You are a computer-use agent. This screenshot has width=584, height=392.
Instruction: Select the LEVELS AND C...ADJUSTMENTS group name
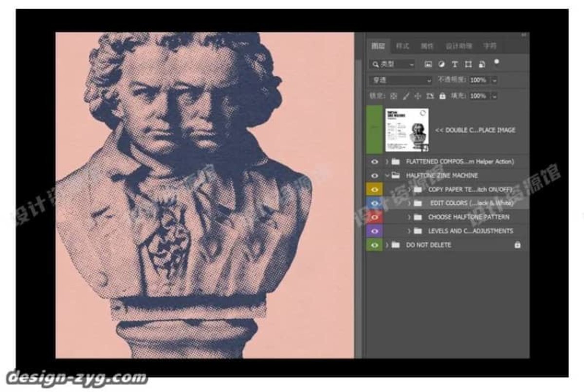[471, 231]
